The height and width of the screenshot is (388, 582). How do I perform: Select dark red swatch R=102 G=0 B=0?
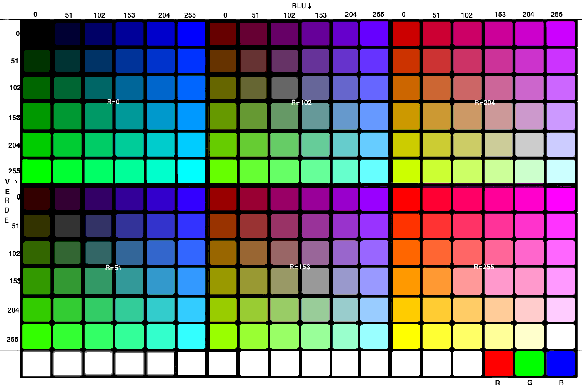(223, 34)
